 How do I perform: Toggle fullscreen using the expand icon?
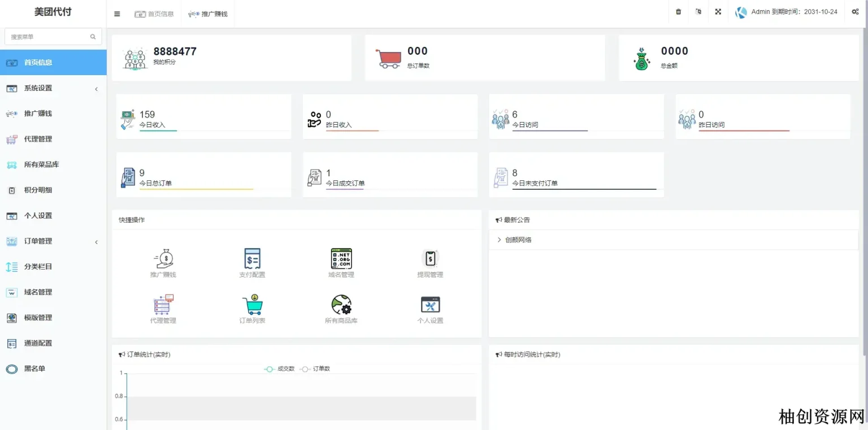(x=718, y=12)
